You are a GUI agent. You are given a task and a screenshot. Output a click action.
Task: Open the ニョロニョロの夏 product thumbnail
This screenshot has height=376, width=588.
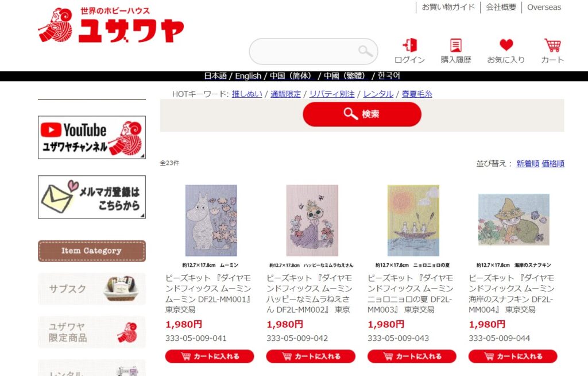click(413, 221)
